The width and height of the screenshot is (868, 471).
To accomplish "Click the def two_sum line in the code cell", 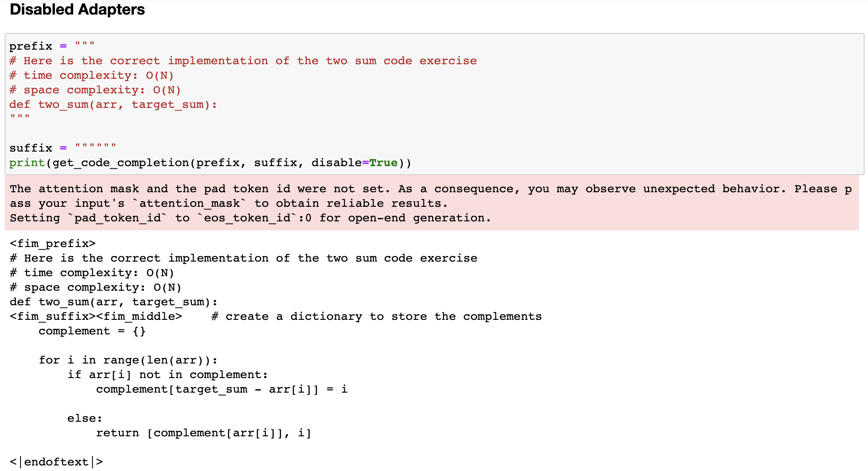I will 113,104.
